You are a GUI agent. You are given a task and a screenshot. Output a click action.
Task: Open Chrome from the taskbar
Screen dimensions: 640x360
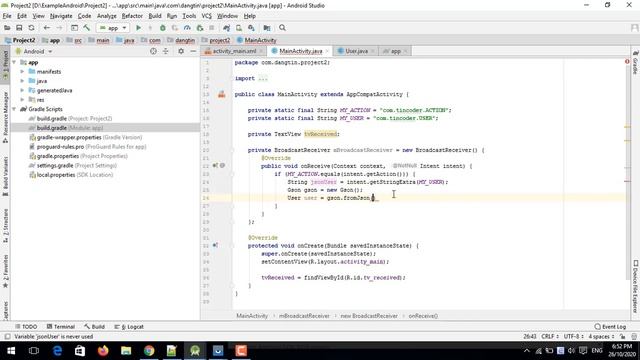pos(149,351)
